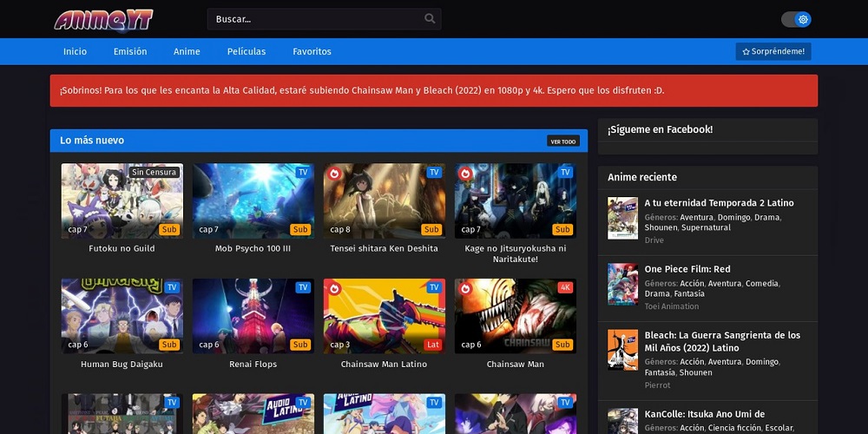This screenshot has height=434, width=868.
Task: Click the Futoku no Guild title link
Action: pyautogui.click(x=122, y=248)
